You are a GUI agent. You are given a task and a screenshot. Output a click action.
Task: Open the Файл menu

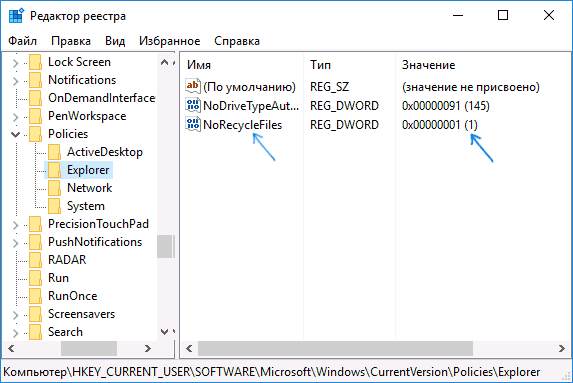[x=23, y=41]
